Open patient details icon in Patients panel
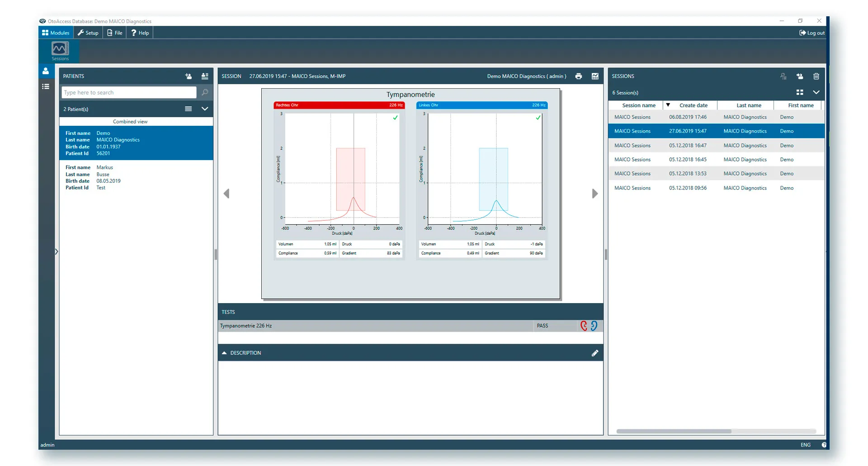 (205, 76)
